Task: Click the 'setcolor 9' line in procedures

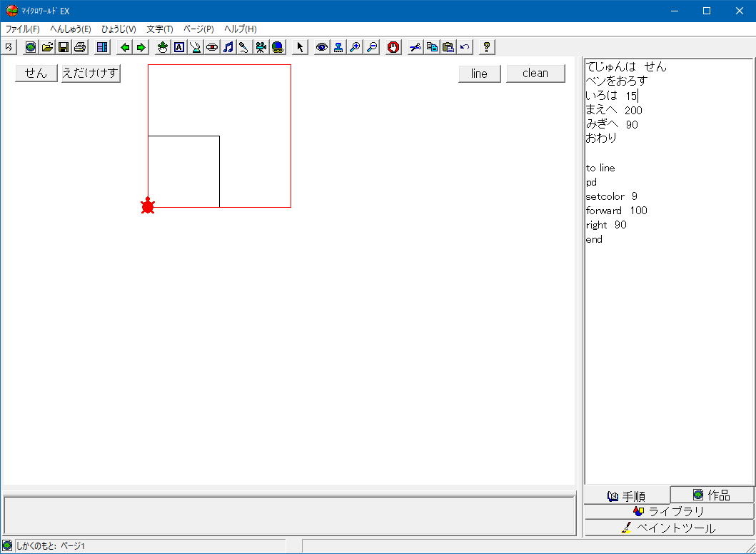Action: (611, 196)
